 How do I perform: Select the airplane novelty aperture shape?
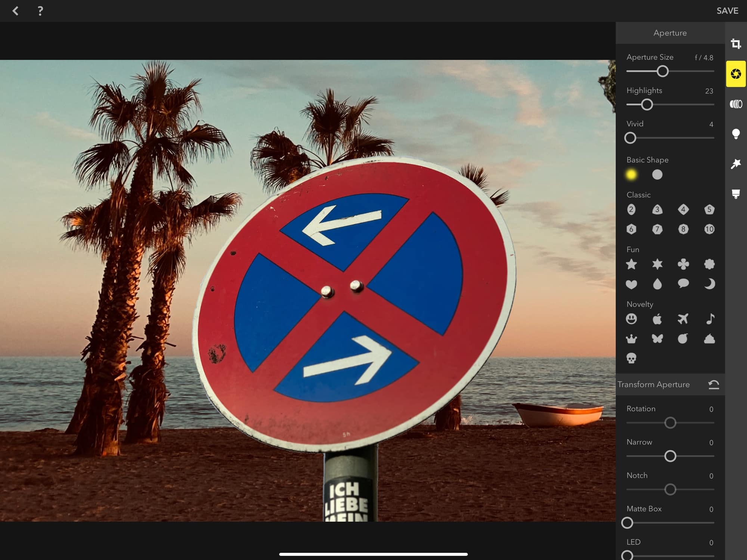[x=684, y=319]
